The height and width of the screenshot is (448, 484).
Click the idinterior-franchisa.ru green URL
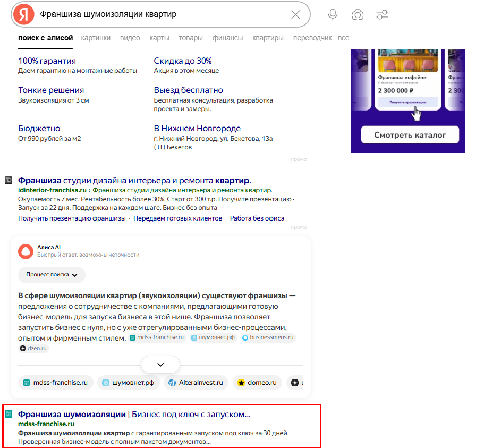point(52,190)
